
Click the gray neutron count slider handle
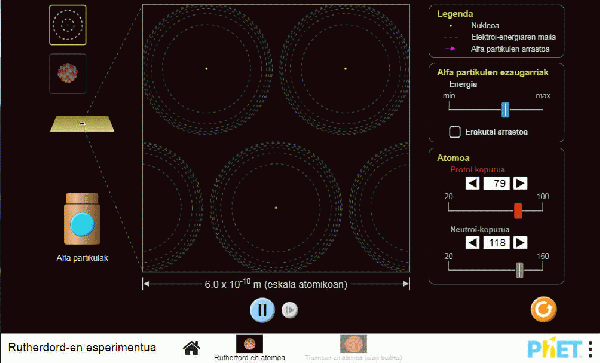tap(519, 270)
